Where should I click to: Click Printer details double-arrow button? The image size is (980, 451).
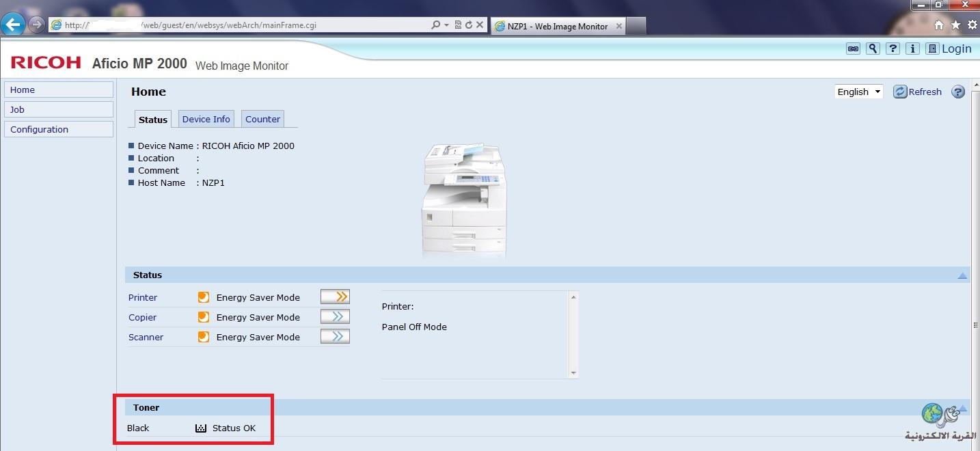(x=335, y=297)
